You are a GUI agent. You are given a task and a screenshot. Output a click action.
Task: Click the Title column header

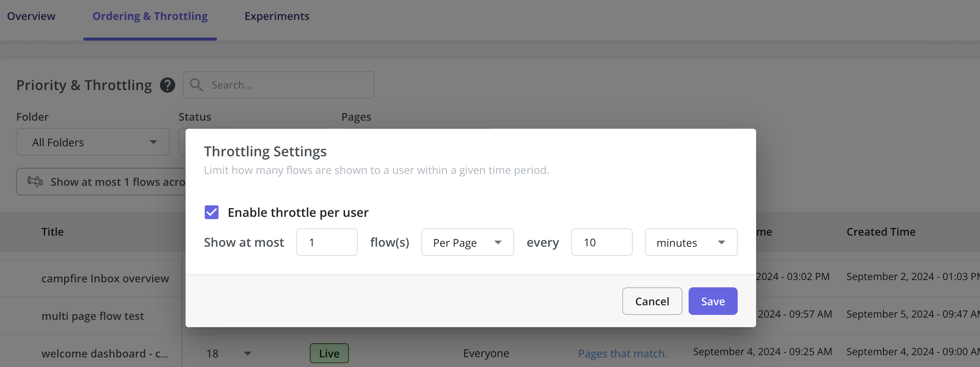point(53,232)
